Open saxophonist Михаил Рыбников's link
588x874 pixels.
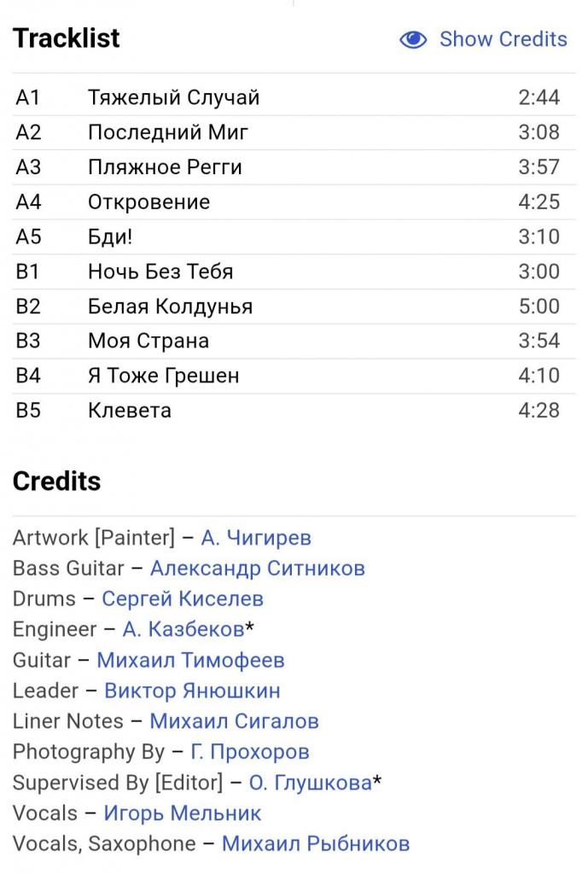(316, 844)
